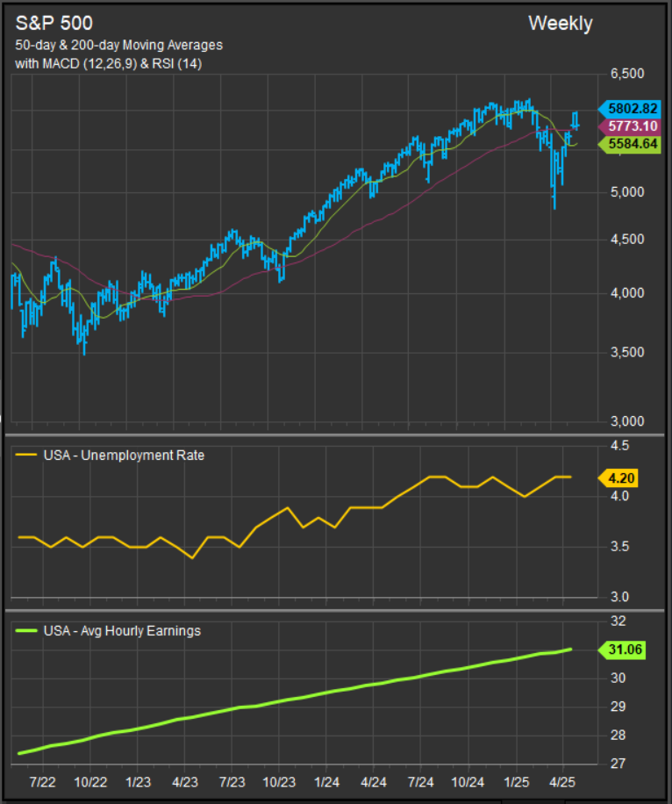Click the S&P 500 chart title
The image size is (672, 804).
click(54, 24)
